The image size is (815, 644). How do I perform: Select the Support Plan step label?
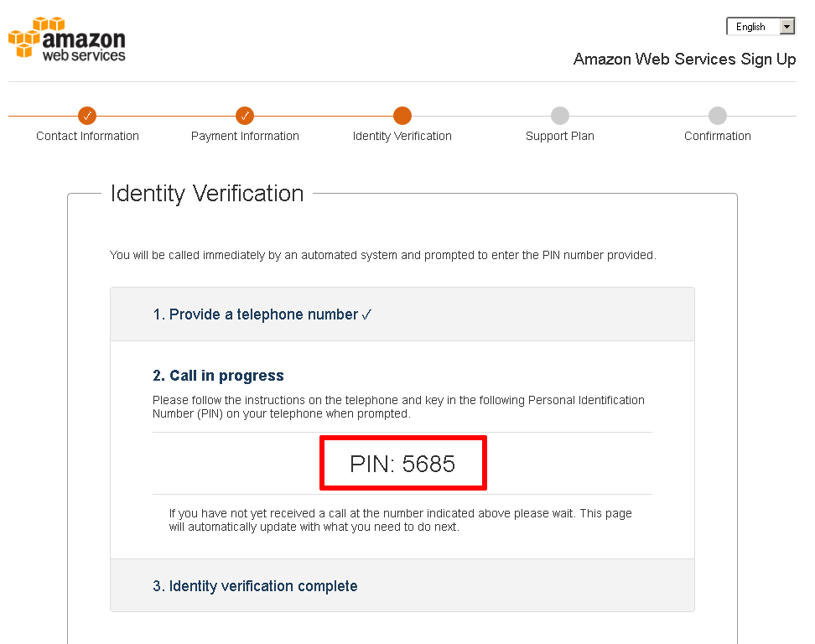coord(560,136)
